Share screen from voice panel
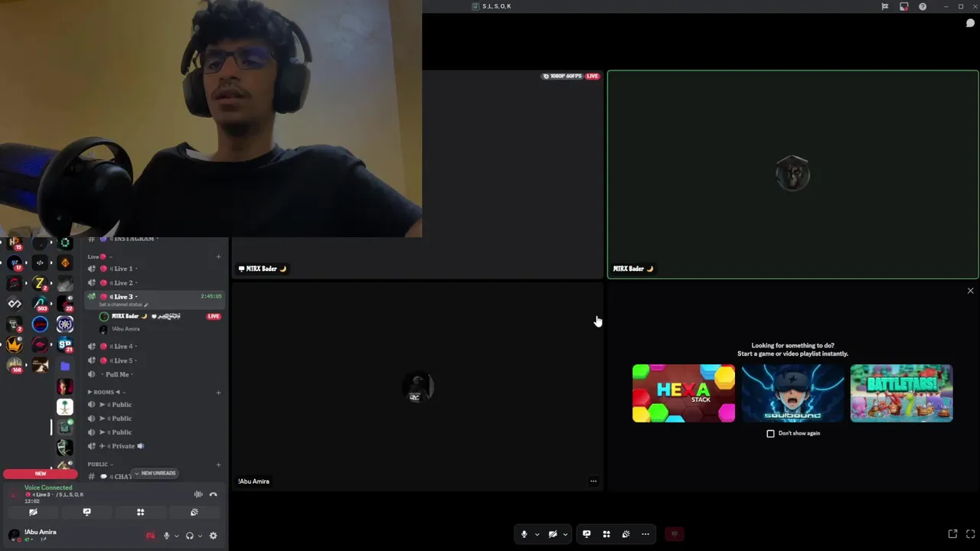 (87, 512)
